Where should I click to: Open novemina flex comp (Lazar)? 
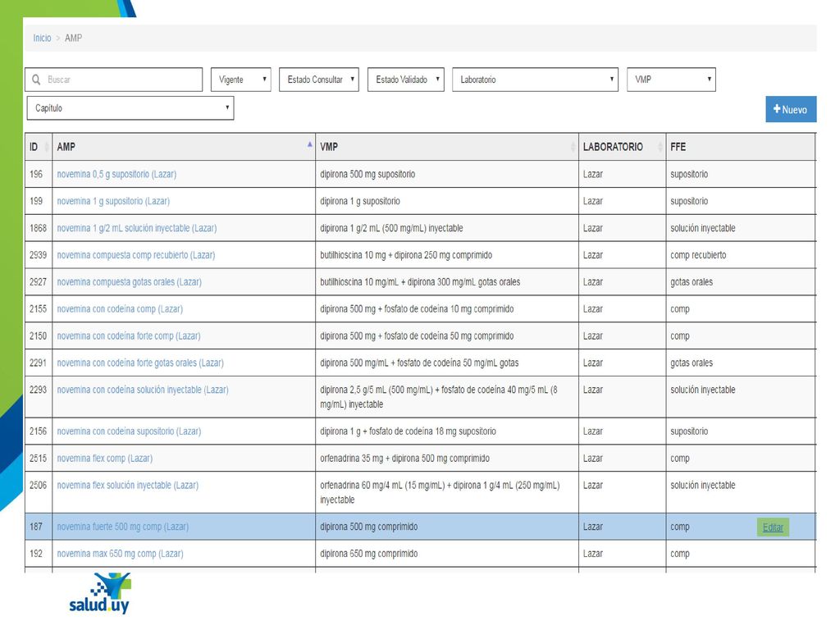104,459
